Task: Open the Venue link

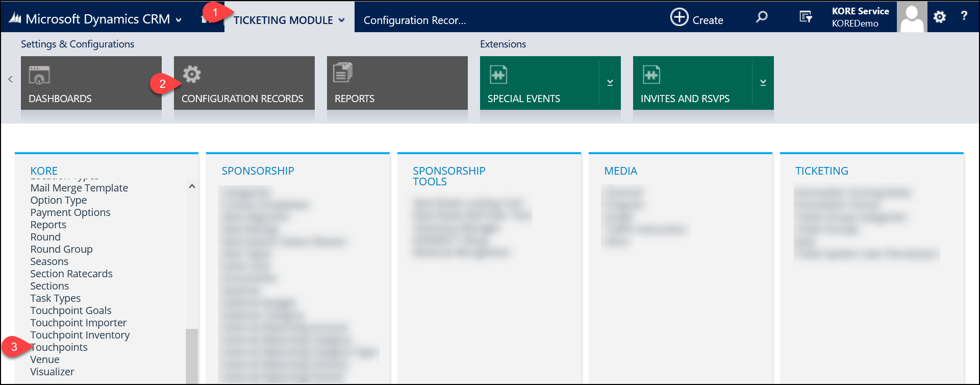Action: (x=45, y=359)
